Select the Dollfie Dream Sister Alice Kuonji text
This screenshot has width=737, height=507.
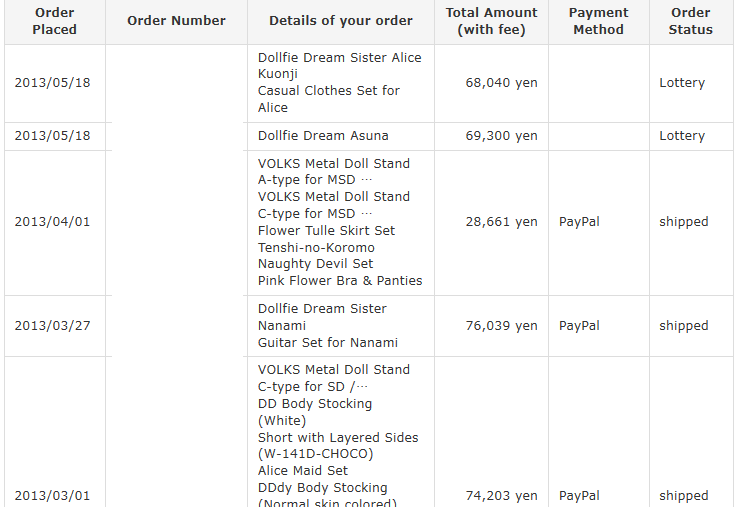(339, 66)
